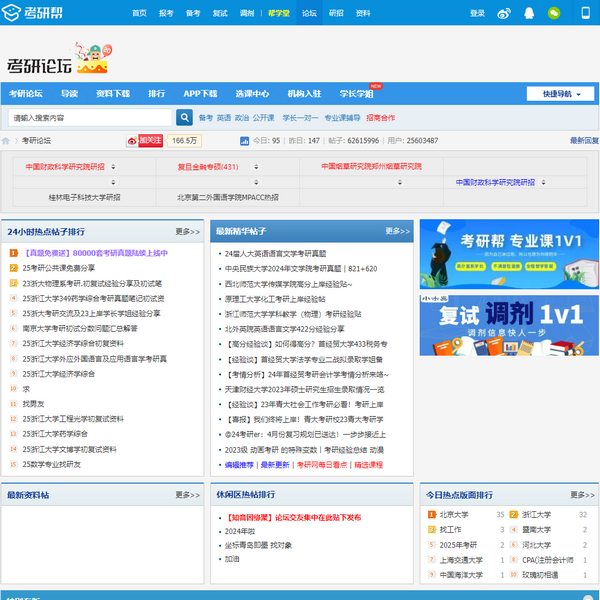Open the 快捷导航 dropdown
Image resolution: width=600 pixels, height=600 pixels.
(560, 94)
